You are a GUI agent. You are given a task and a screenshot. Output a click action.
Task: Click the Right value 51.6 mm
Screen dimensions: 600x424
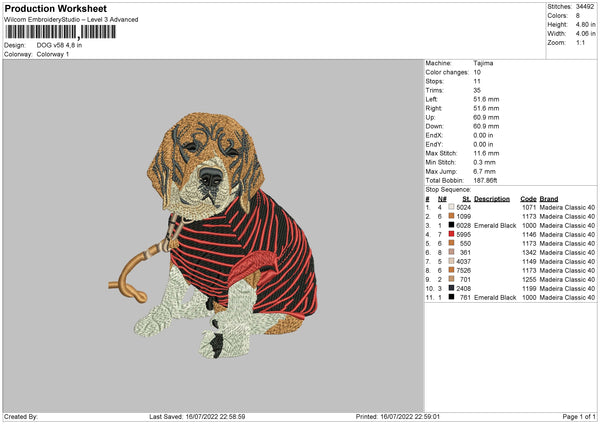486,108
